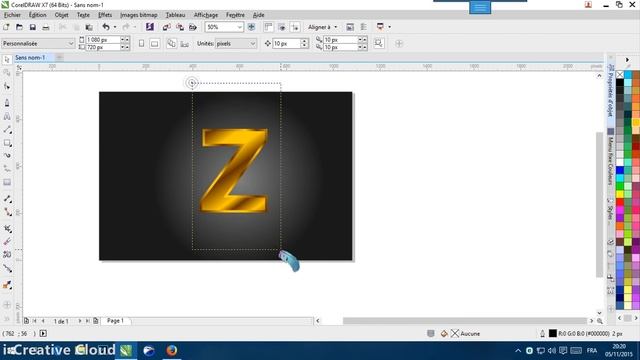The width and height of the screenshot is (640, 360).
Task: Select the Table tool in toolbox
Action: click(7, 182)
